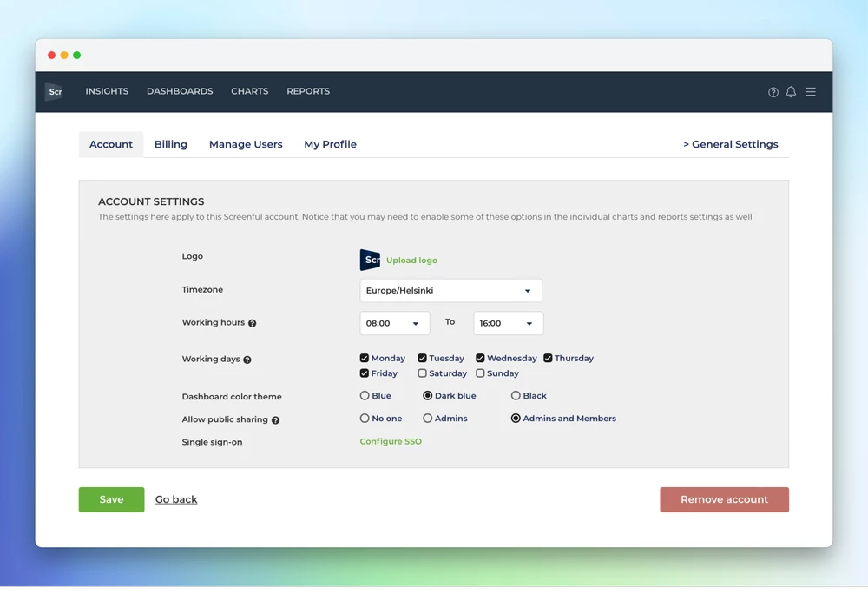868x594 pixels.
Task: Enable the Saturday working day checkbox
Action: point(423,373)
